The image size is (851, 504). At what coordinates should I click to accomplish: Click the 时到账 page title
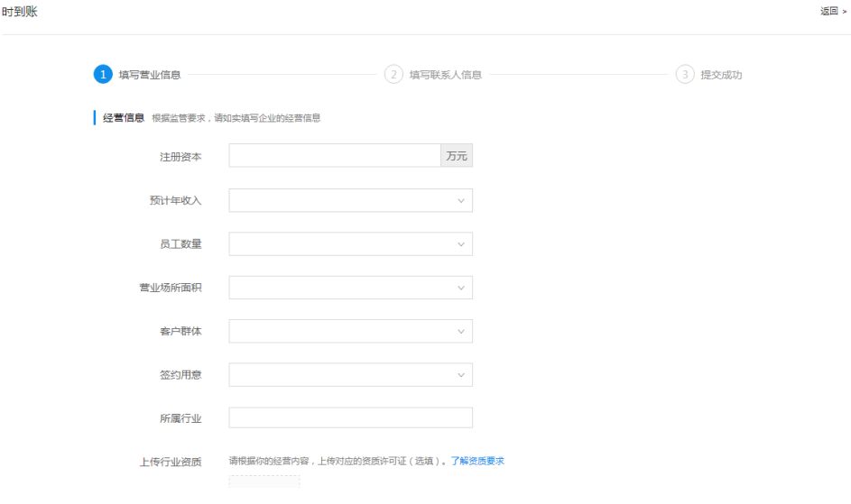(20, 12)
